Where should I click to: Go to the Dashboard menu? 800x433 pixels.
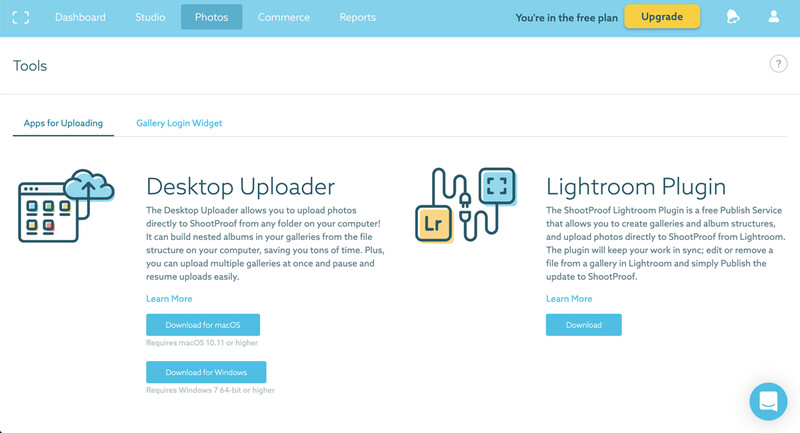tap(80, 17)
